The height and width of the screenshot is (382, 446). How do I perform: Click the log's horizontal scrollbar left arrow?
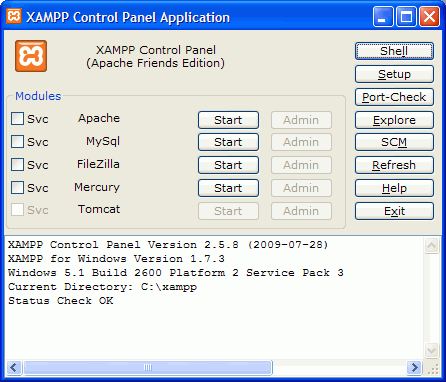coord(14,368)
